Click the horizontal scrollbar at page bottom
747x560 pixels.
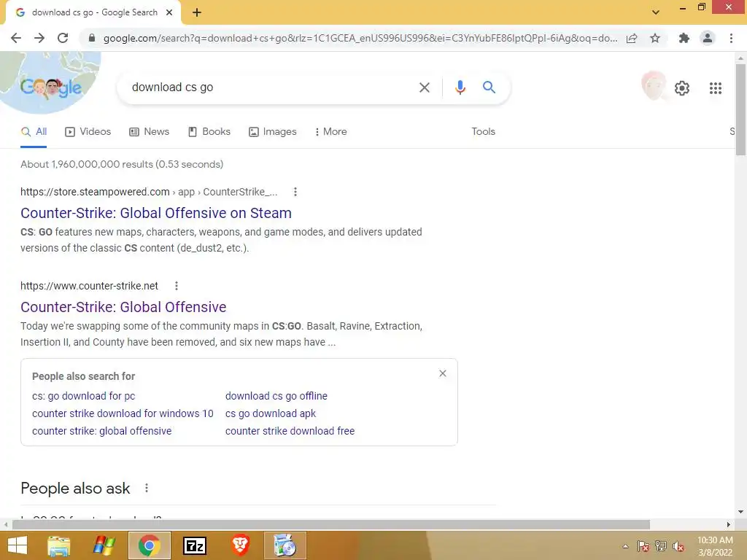tap(330, 524)
